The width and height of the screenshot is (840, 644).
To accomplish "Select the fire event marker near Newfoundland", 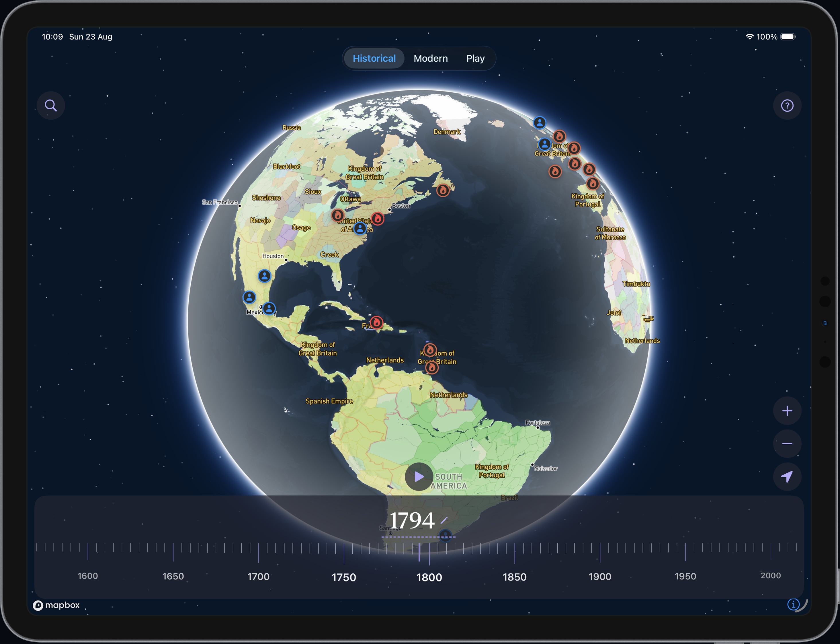I will pos(443,190).
